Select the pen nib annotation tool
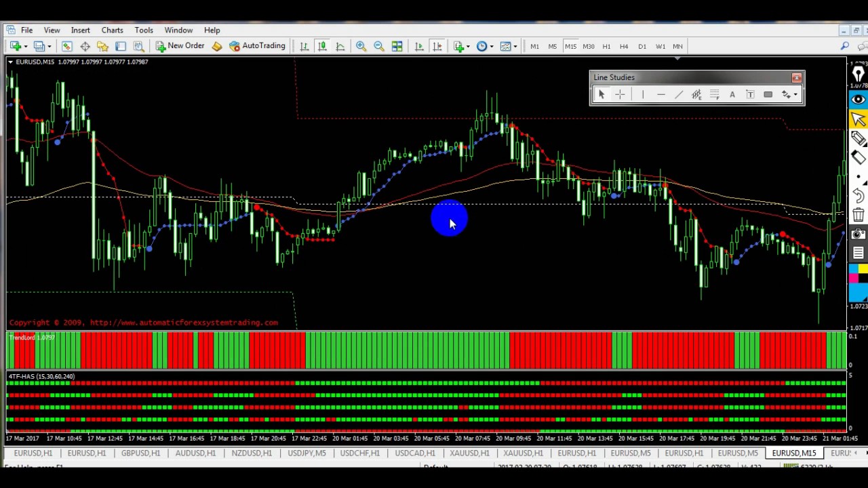868x488 pixels. [x=858, y=74]
